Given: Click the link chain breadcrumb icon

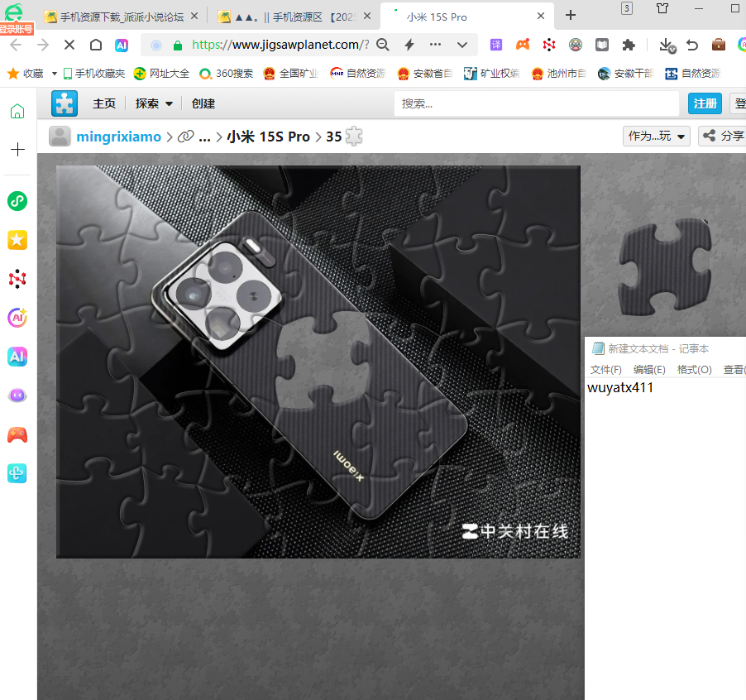Looking at the screenshot, I should coord(185,137).
